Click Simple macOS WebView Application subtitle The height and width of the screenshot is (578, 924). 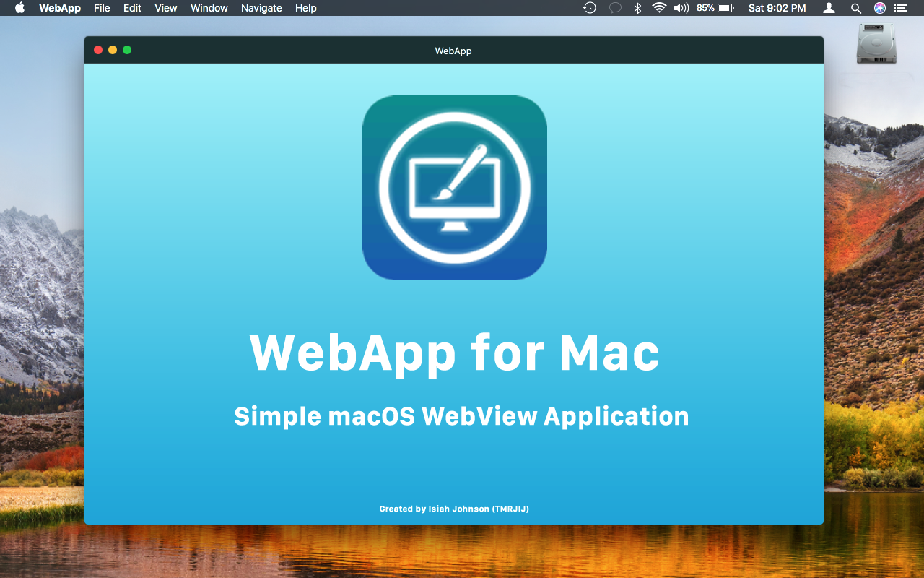461,417
